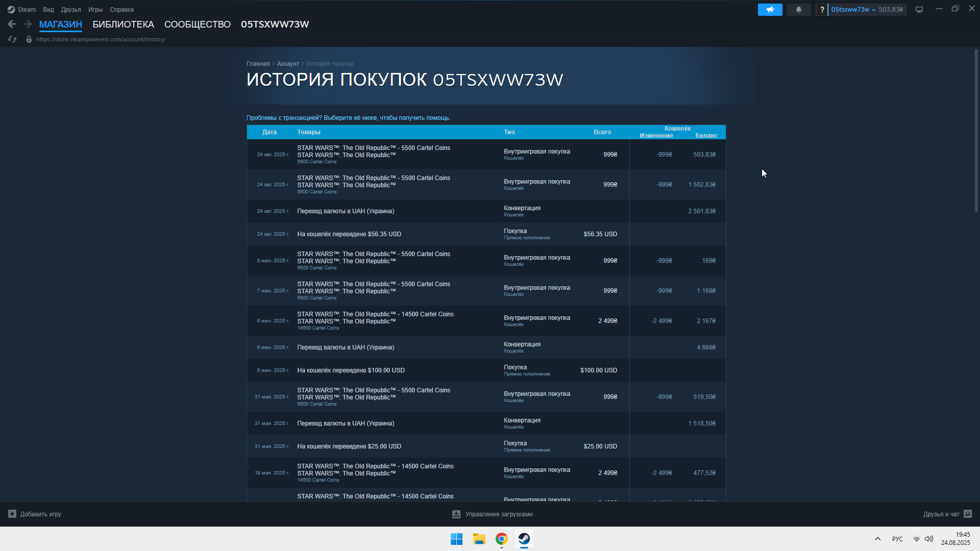The width and height of the screenshot is (980, 551).
Task: Select the $100.00 USD wallet top-up row
Action: tap(486, 370)
